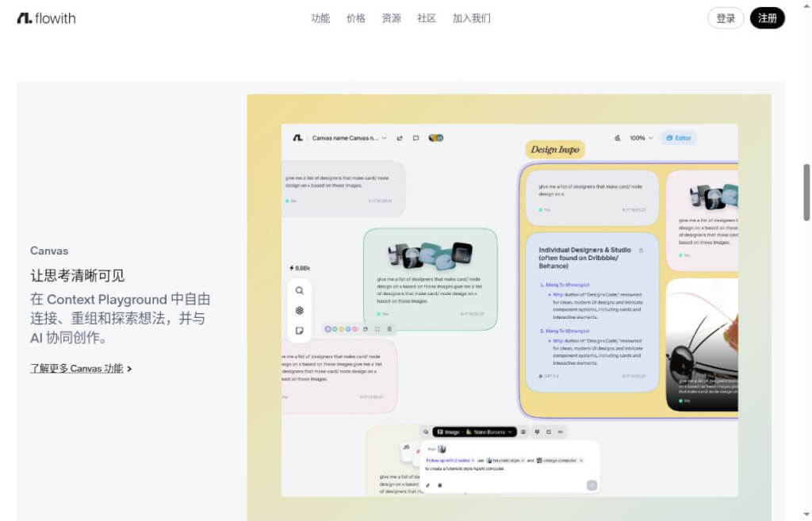Click the send button in prompt box
The height and width of the screenshot is (521, 812).
592,485
